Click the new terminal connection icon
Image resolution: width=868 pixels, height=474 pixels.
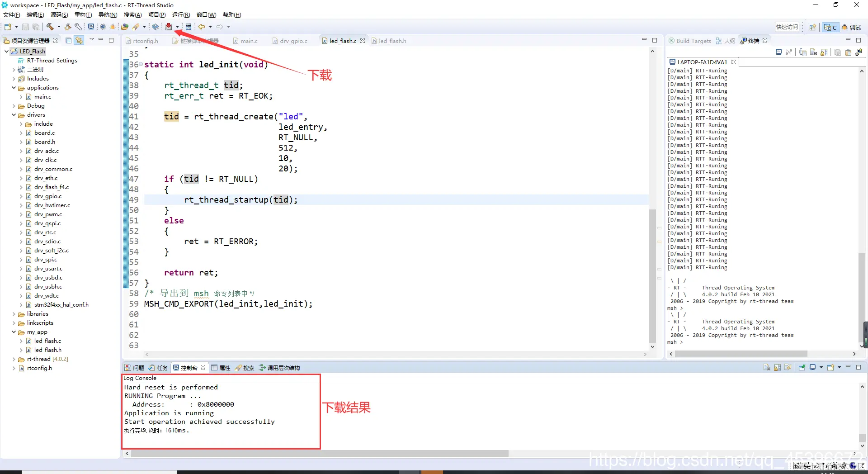(859, 52)
